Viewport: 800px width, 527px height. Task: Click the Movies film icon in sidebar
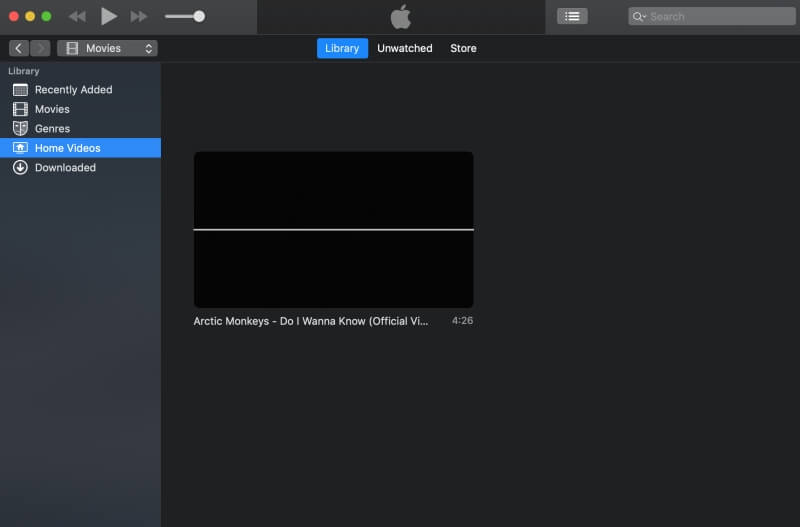[x=20, y=109]
